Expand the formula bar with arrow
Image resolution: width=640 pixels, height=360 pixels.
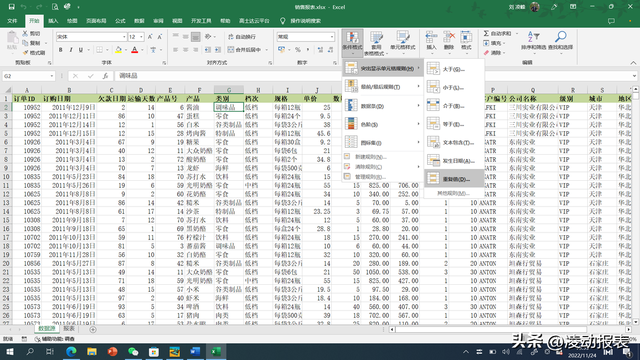pos(634,76)
